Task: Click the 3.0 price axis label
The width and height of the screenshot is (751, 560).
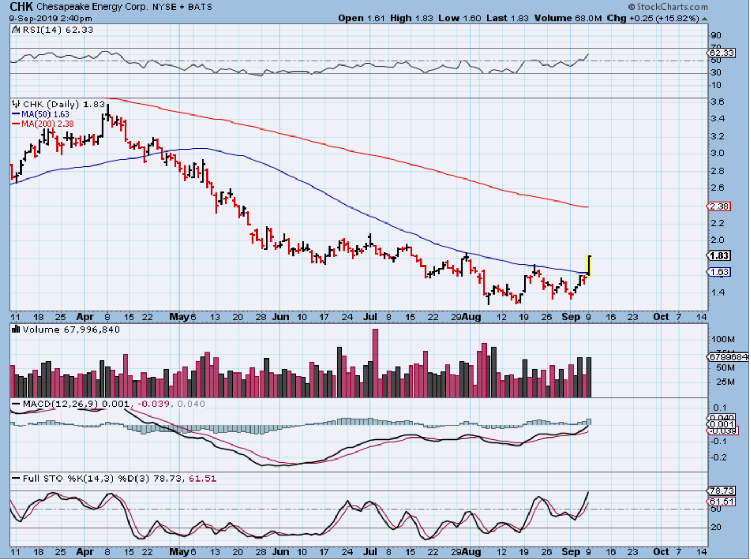Action: 717,153
